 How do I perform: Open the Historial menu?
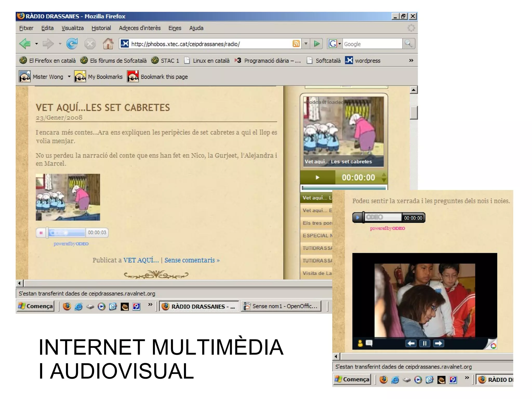[x=101, y=28]
